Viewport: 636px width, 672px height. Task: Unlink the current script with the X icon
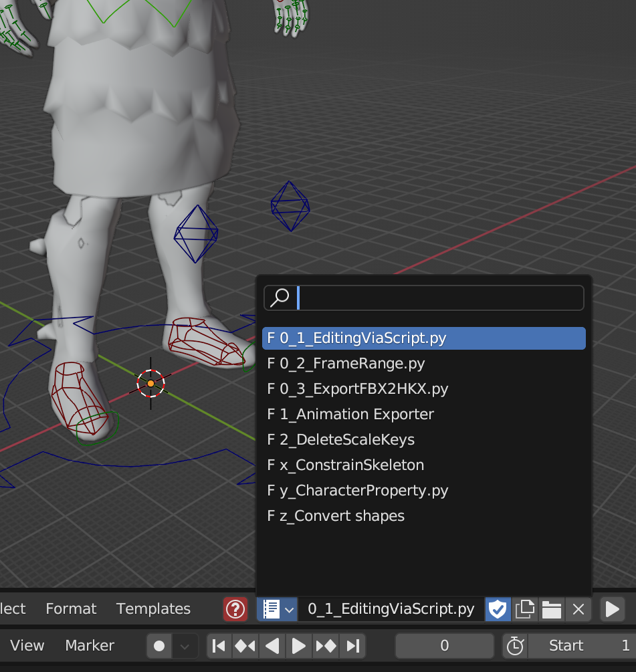click(x=578, y=609)
